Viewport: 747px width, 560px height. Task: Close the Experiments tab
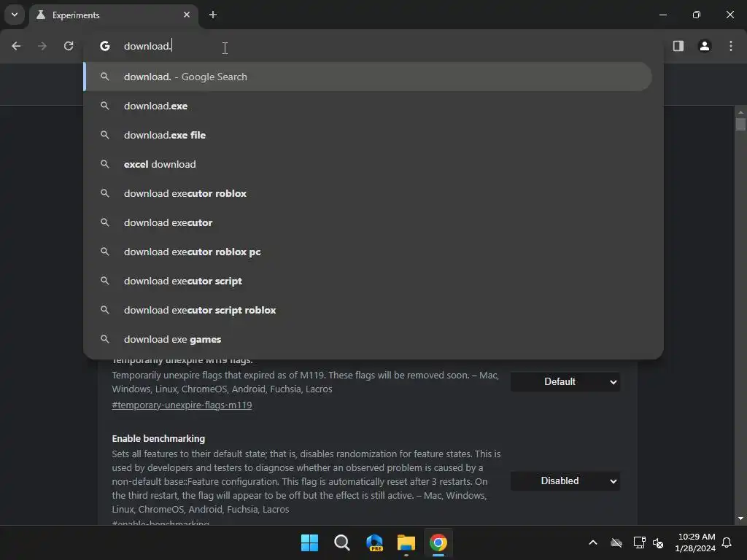coord(187,15)
